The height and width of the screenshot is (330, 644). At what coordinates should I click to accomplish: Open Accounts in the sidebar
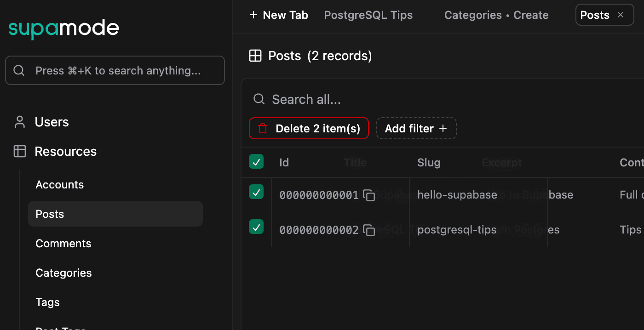click(60, 185)
